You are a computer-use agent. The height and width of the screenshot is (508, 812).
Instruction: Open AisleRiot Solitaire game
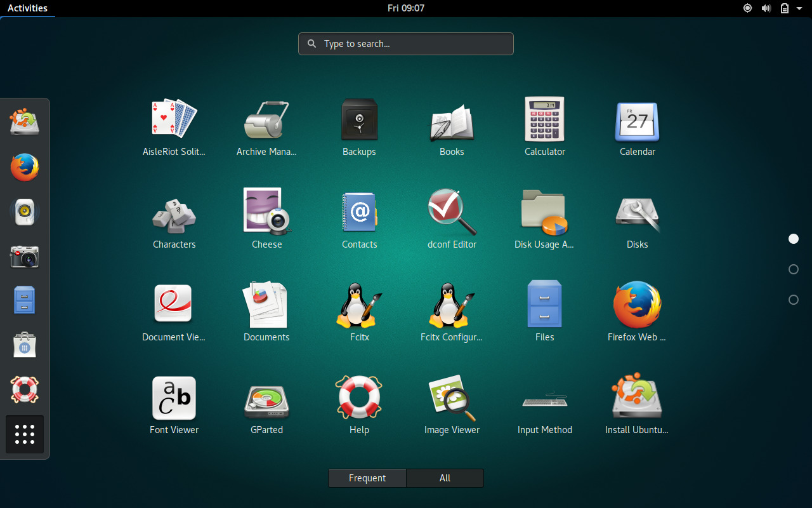pos(174,119)
